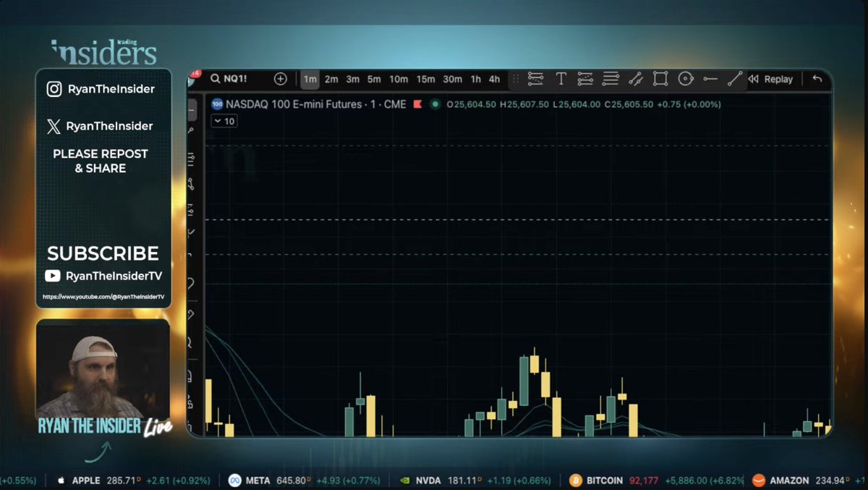The height and width of the screenshot is (490, 868).
Task: Click the plus circle icon beside NQ1!
Action: point(281,79)
